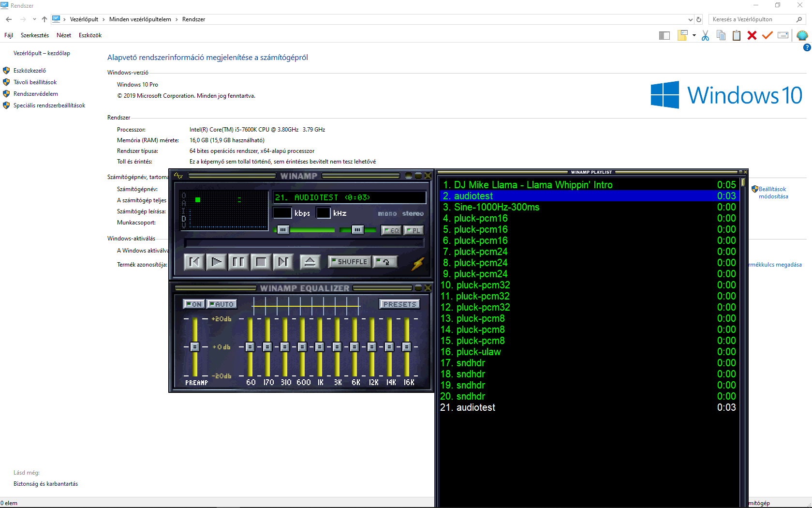Select playlist track 10 pluck-pcm32
This screenshot has width=812, height=508.
tap(588, 285)
